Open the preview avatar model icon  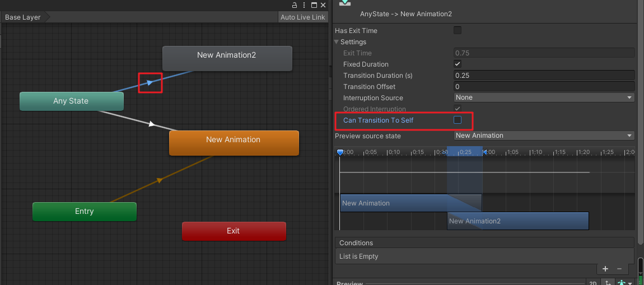621,283
